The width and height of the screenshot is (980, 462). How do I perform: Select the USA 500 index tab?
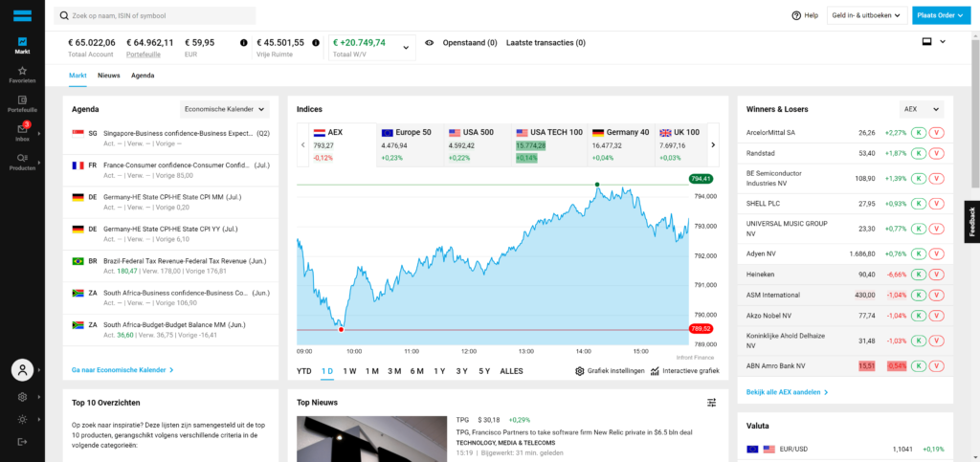(478, 144)
